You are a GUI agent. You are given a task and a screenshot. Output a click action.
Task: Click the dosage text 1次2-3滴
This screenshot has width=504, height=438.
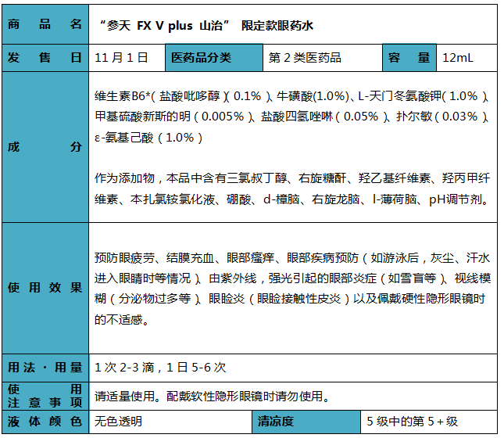[x=124, y=368]
